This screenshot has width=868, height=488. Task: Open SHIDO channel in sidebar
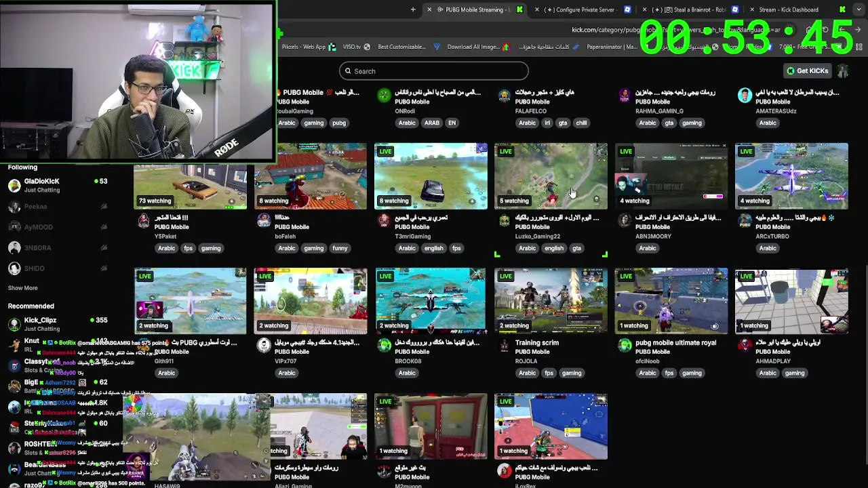coord(58,268)
